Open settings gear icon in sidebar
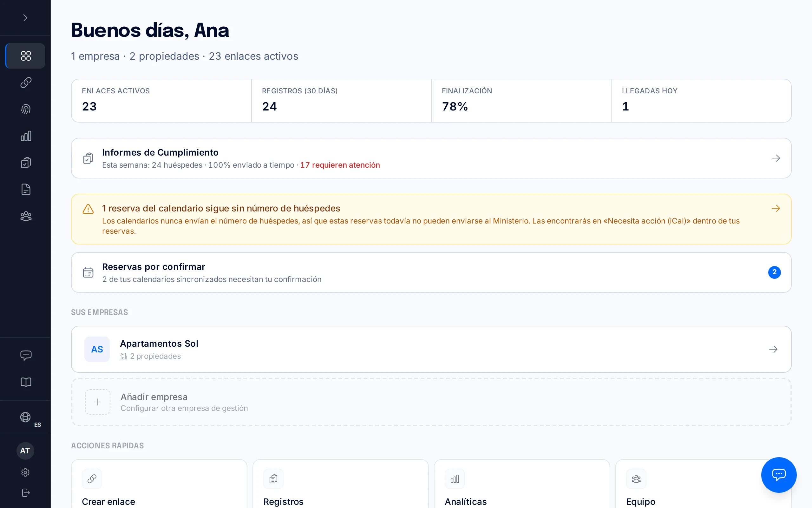Image resolution: width=812 pixels, height=508 pixels. [x=25, y=472]
